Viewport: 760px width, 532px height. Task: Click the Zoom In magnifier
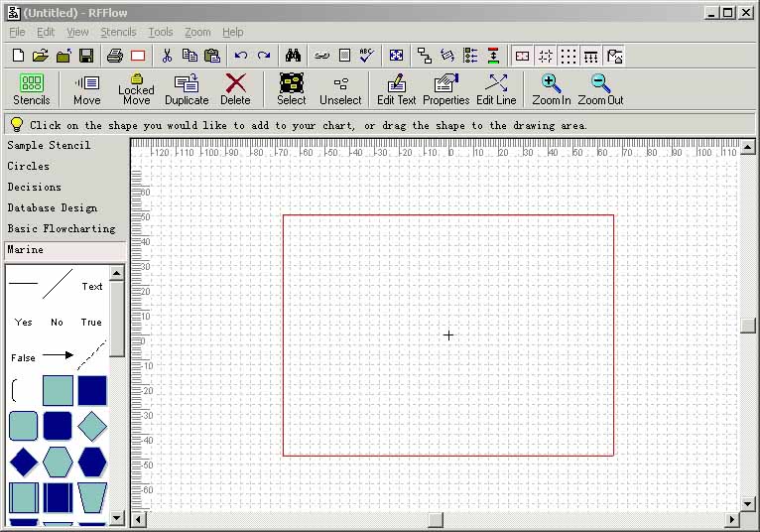point(551,89)
